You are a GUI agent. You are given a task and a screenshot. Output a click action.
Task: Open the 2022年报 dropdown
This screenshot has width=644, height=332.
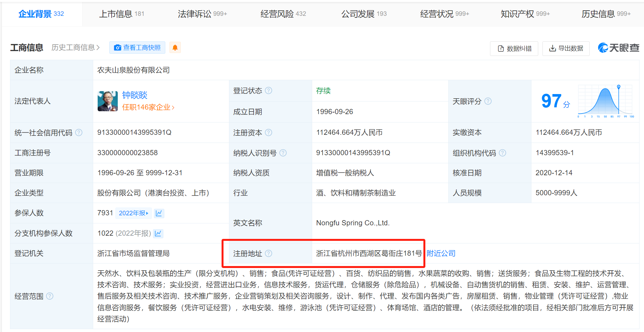click(133, 213)
